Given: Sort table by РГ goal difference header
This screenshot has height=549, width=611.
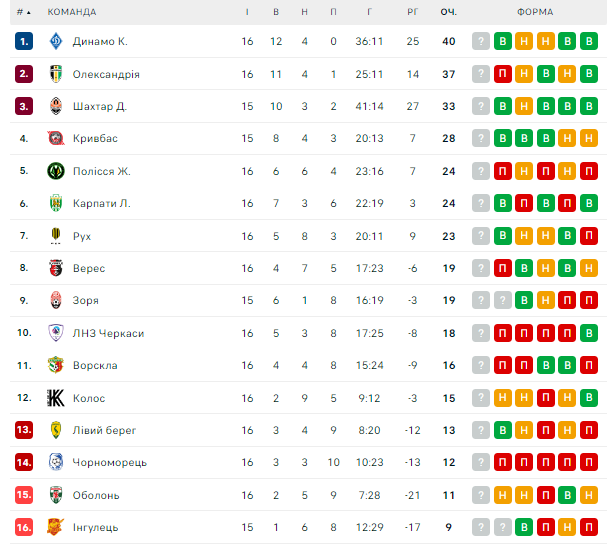Looking at the screenshot, I should (x=412, y=12).
